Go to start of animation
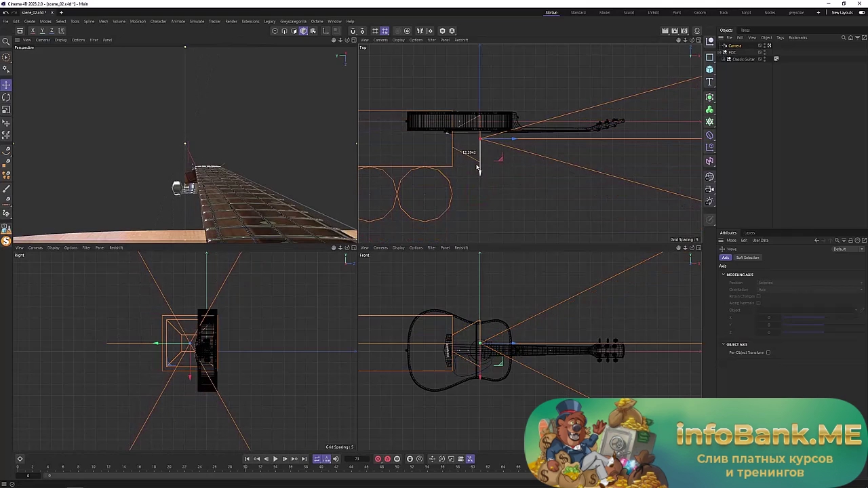Viewport: 868px width, 488px height. pos(247,459)
